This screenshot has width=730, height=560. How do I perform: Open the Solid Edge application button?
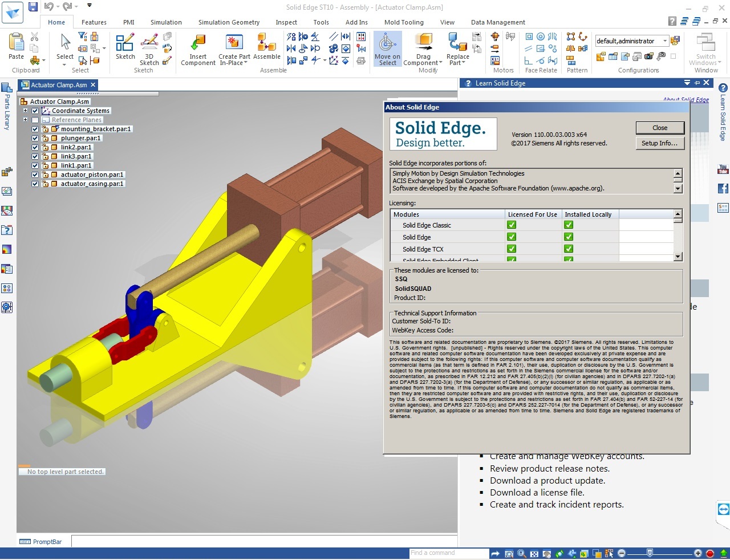[x=13, y=11]
